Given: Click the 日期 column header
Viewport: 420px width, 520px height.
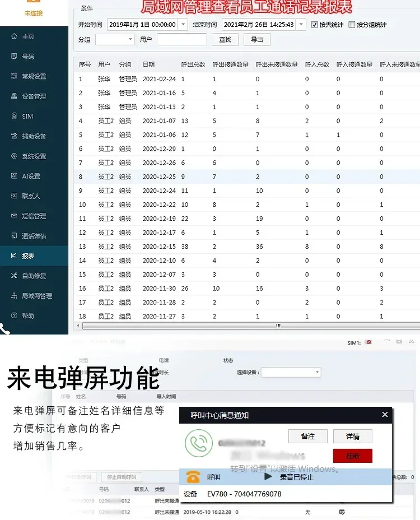Looking at the screenshot, I should click(x=148, y=64).
